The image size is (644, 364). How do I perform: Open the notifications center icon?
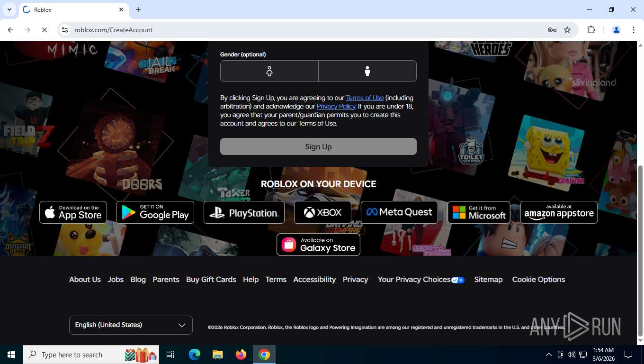(628, 355)
